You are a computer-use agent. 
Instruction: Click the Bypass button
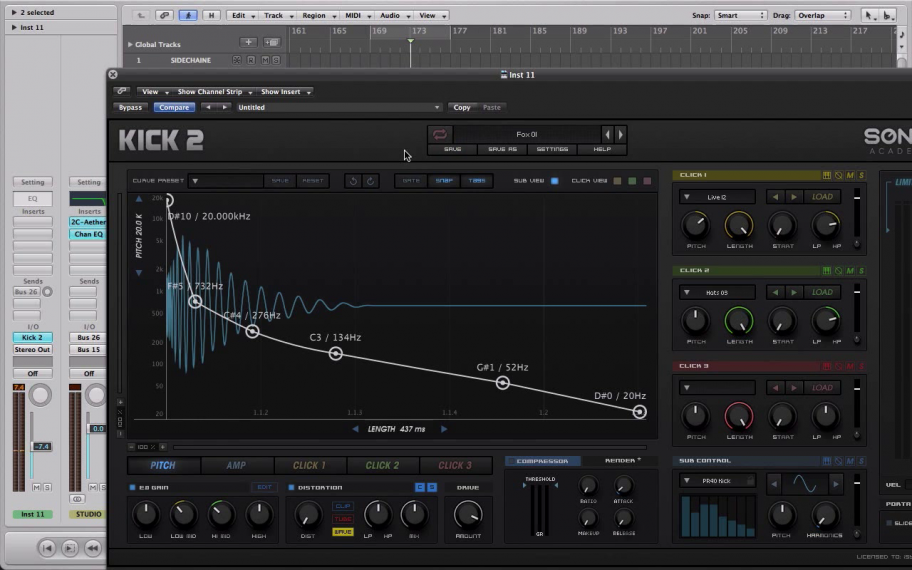[130, 108]
